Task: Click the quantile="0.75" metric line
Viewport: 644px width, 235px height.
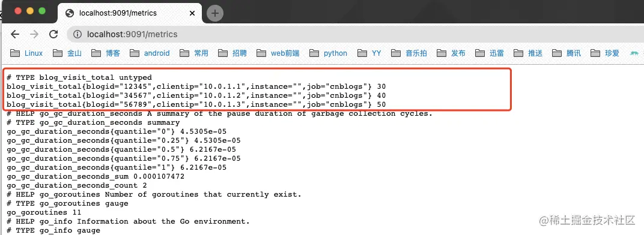Action: 124,158
